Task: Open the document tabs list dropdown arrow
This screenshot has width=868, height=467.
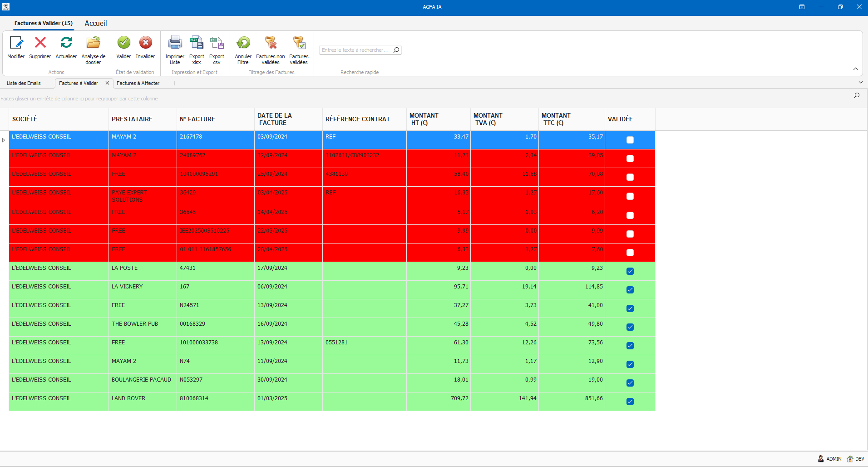Action: tap(860, 83)
